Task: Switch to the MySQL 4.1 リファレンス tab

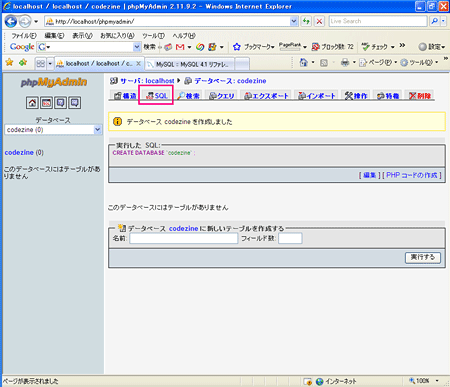Action: click(x=189, y=64)
